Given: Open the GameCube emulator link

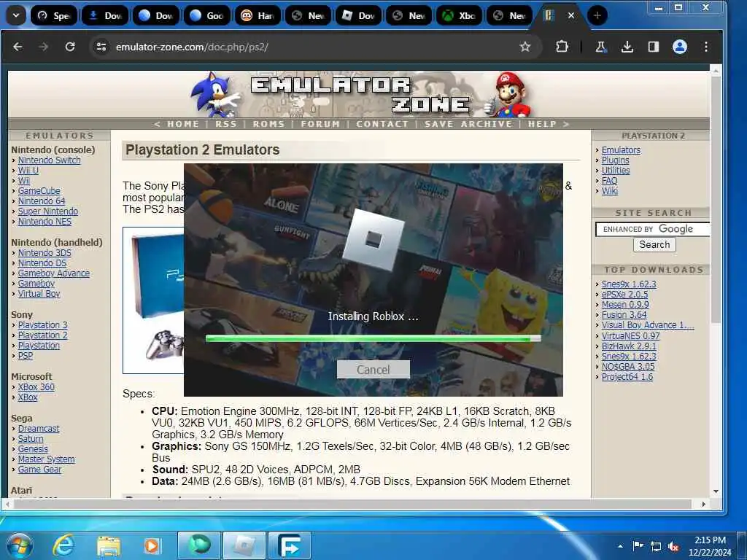Looking at the screenshot, I should [x=39, y=190].
